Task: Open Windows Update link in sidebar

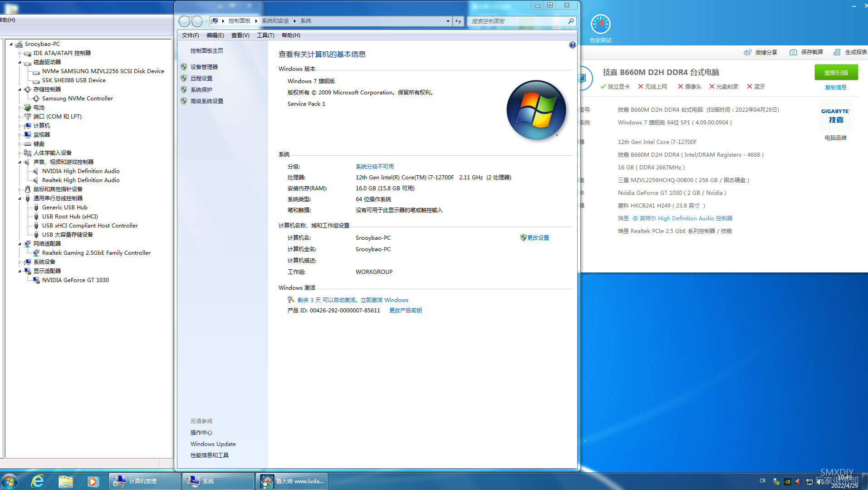Action: click(x=213, y=444)
